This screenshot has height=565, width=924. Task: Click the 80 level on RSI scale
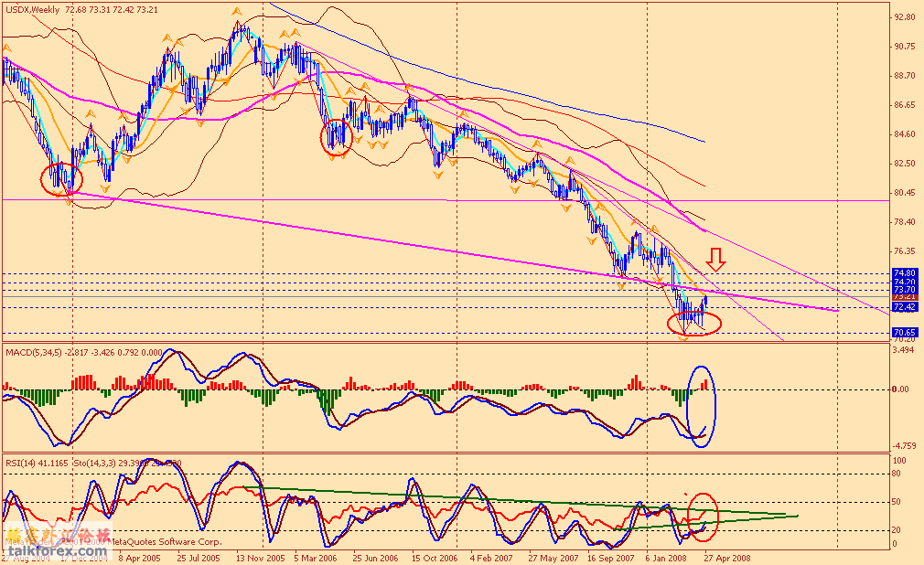point(897,473)
